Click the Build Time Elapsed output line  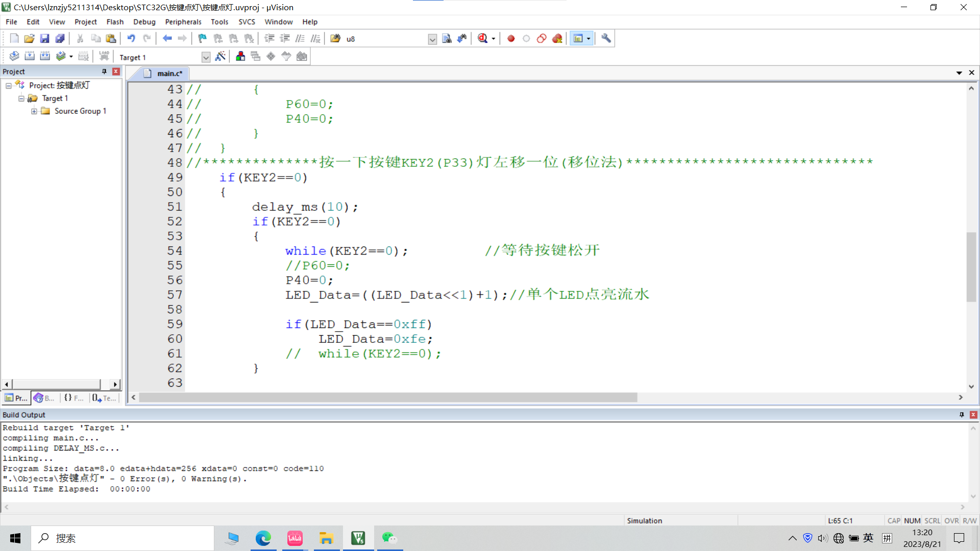coord(77,489)
